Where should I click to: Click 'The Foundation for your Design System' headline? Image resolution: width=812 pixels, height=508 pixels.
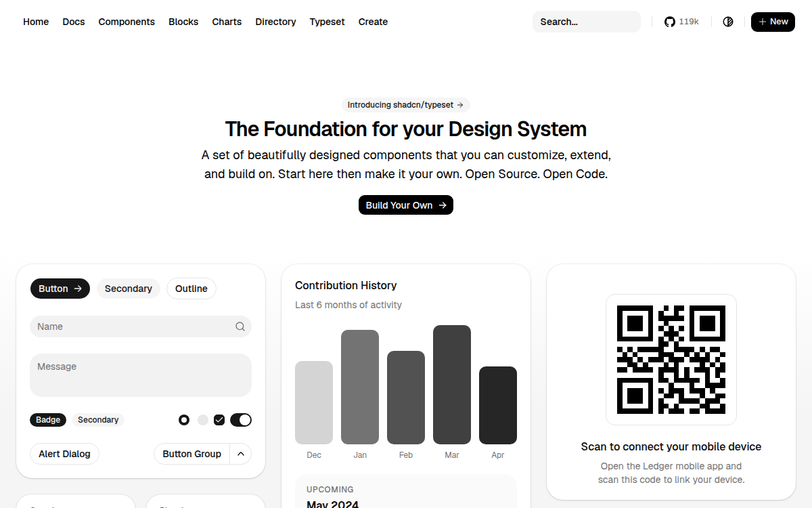pos(406,129)
